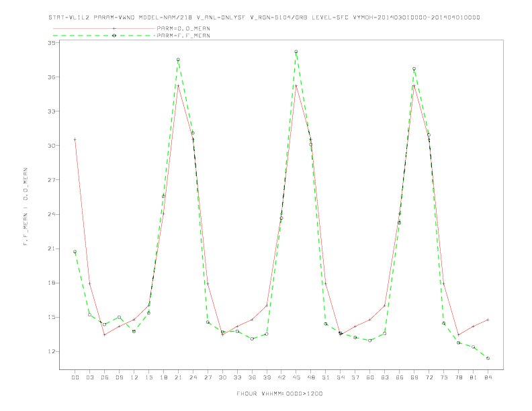Image resolution: width=532 pixels, height=411 pixels.
Task: Click x-axis forecast hour label 12
Action: click(134, 377)
